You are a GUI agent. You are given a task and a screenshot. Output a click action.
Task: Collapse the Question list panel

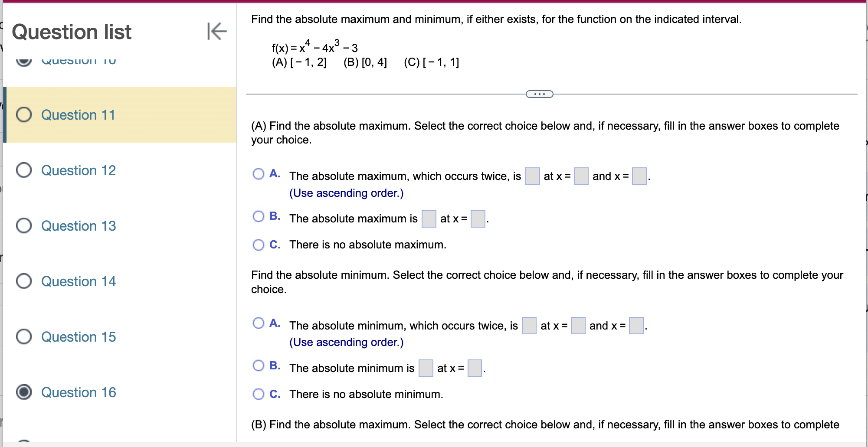[x=216, y=32]
